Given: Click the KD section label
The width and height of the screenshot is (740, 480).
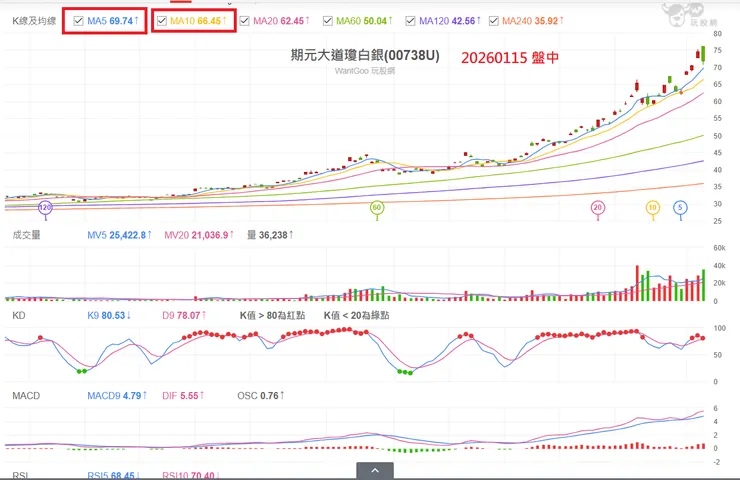Looking at the screenshot, I should coord(19,315).
